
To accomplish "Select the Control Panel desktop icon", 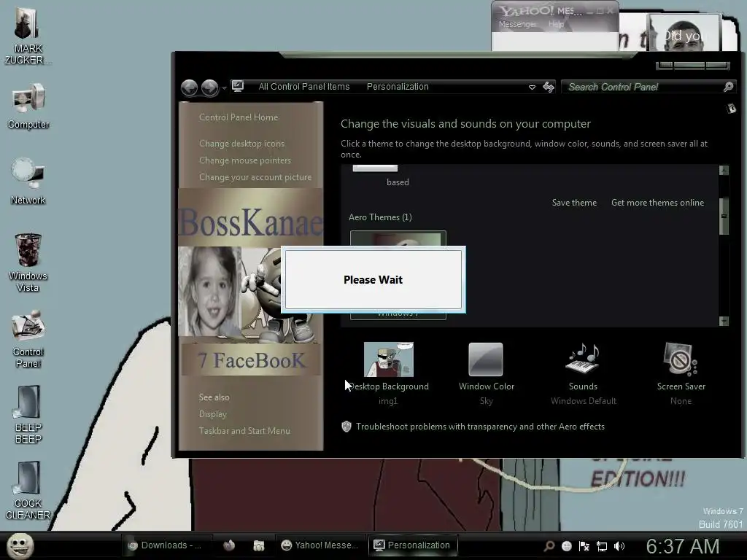I will pyautogui.click(x=28, y=338).
